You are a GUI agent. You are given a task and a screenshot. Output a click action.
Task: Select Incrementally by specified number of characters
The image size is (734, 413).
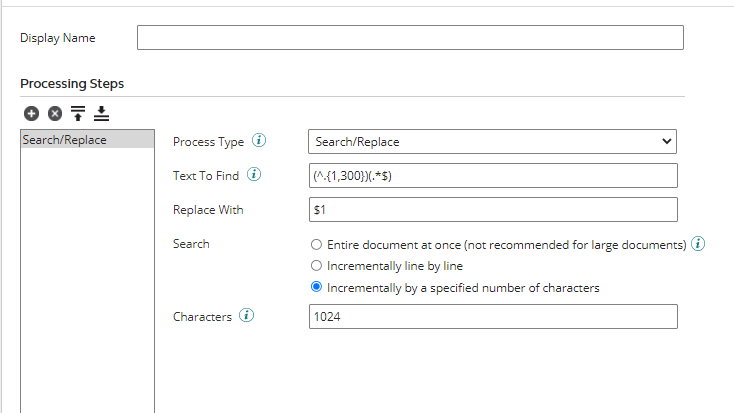point(317,288)
